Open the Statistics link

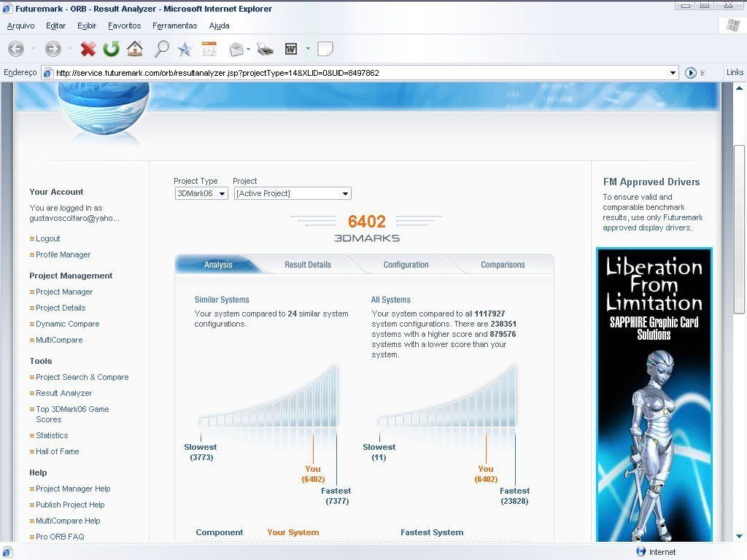click(52, 436)
